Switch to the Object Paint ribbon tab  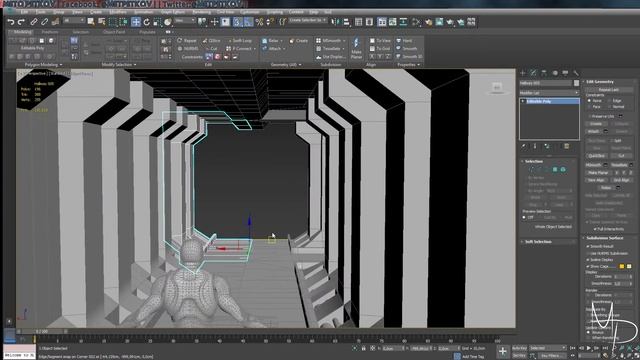pos(114,32)
